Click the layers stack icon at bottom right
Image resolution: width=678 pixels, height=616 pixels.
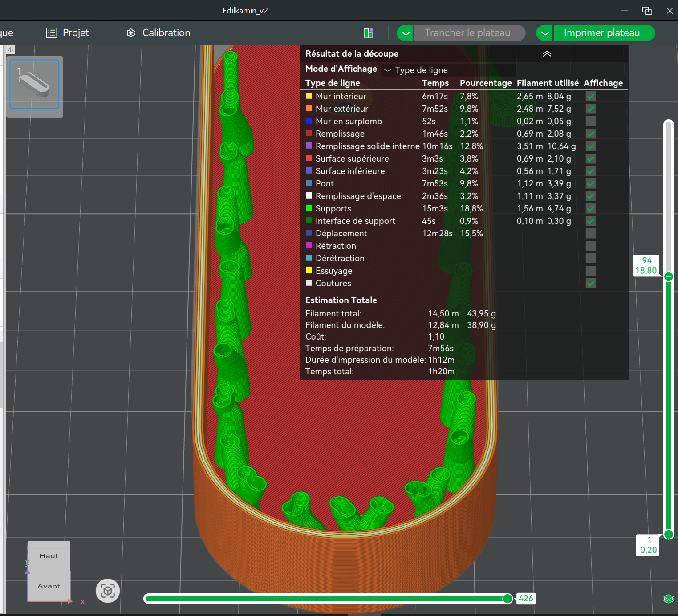(x=668, y=599)
